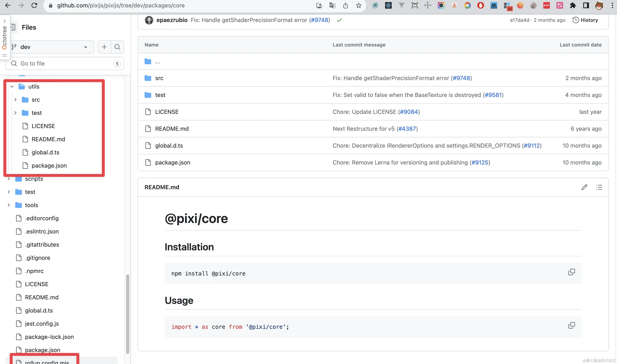The image size is (617, 364).
Task: Open pull request #9581 link
Action: pos(493,95)
